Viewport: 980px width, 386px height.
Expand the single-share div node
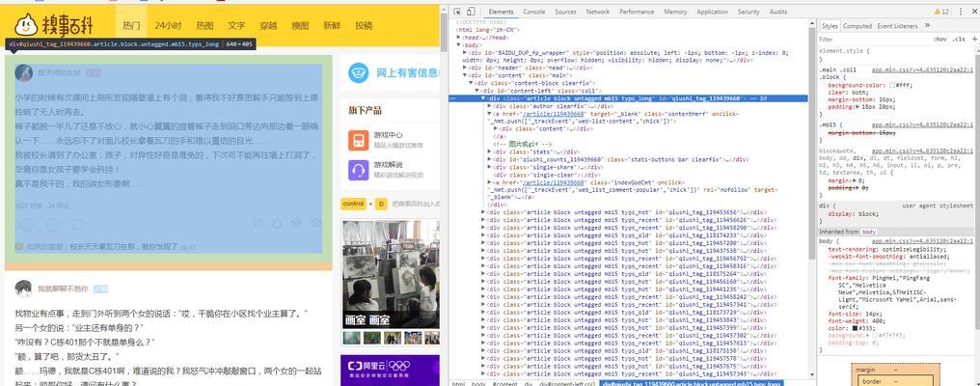pos(489,167)
